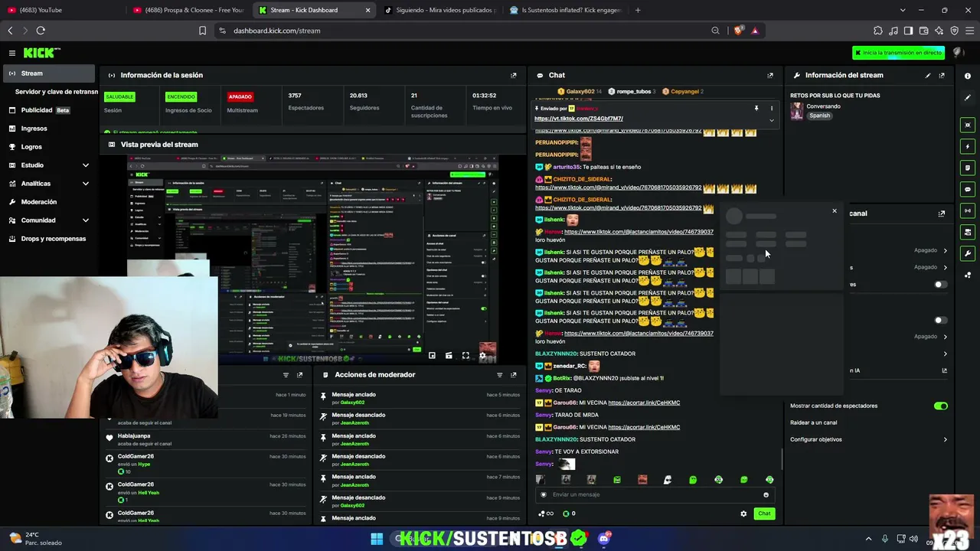Open the weather widget showing 24°C

(34, 539)
